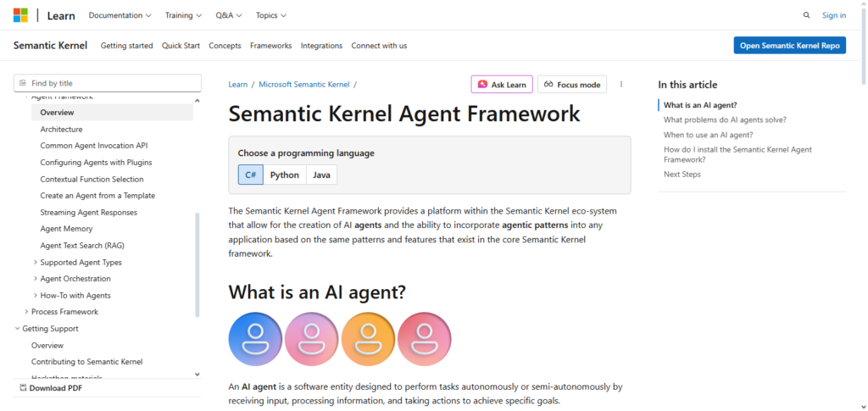
Task: Open the Q&A dropdown menu
Action: 229,15
